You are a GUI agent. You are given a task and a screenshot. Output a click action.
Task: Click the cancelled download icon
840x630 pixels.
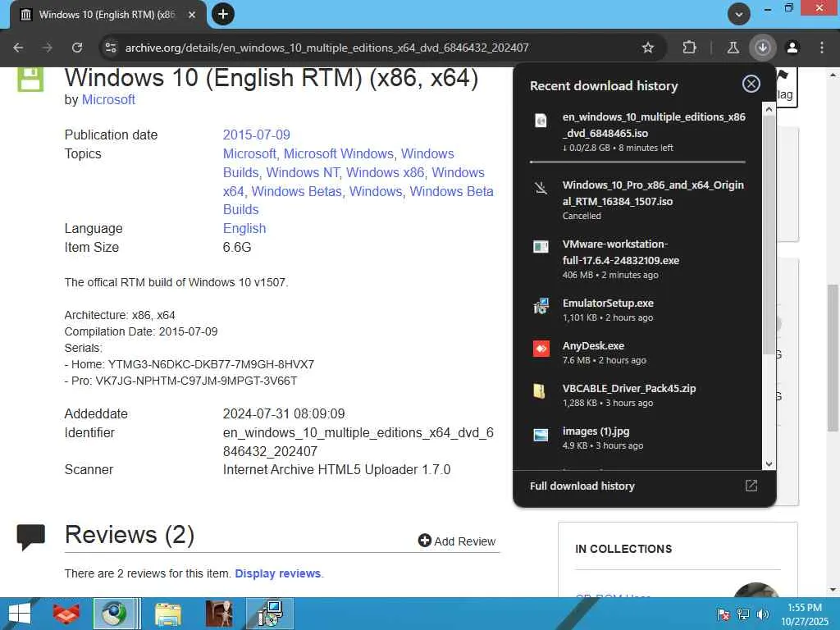coord(541,188)
